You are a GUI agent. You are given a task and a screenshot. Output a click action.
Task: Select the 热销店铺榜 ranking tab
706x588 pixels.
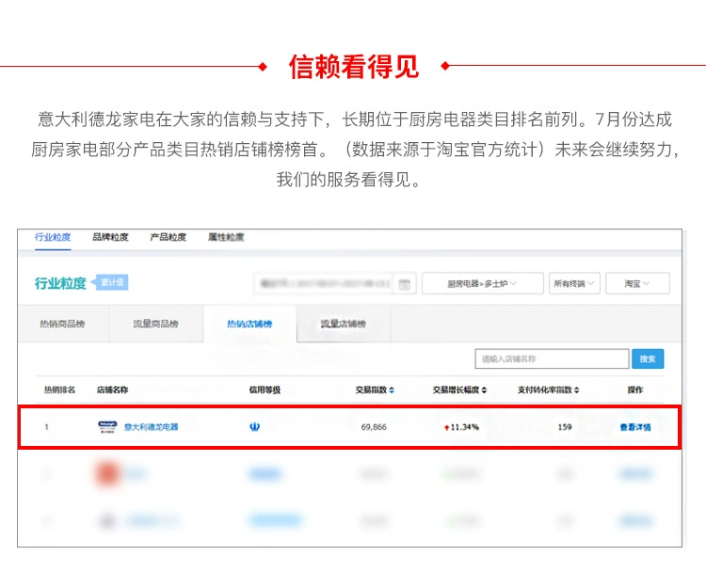click(249, 324)
